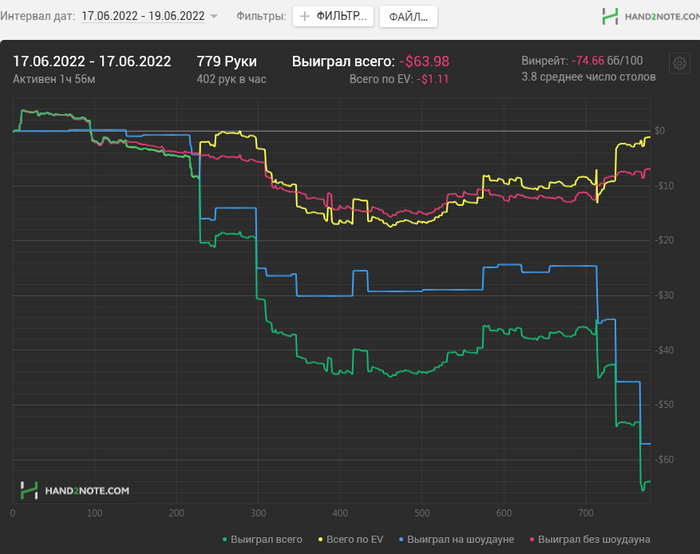Click the '779 Руки' hands count

tap(227, 61)
